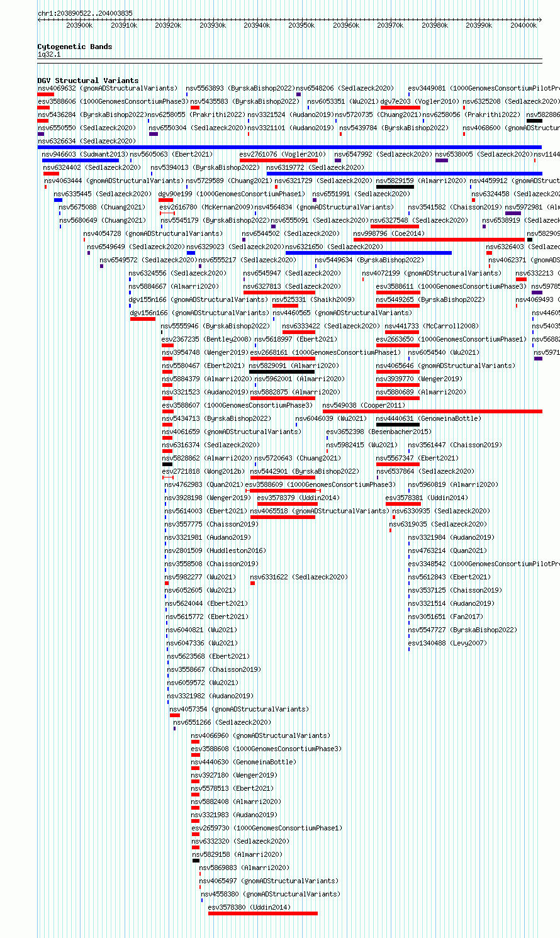Select esv3588606 1000GenomesConsortiumPhase3 label
This screenshot has width=560, height=938.
[x=113, y=101]
